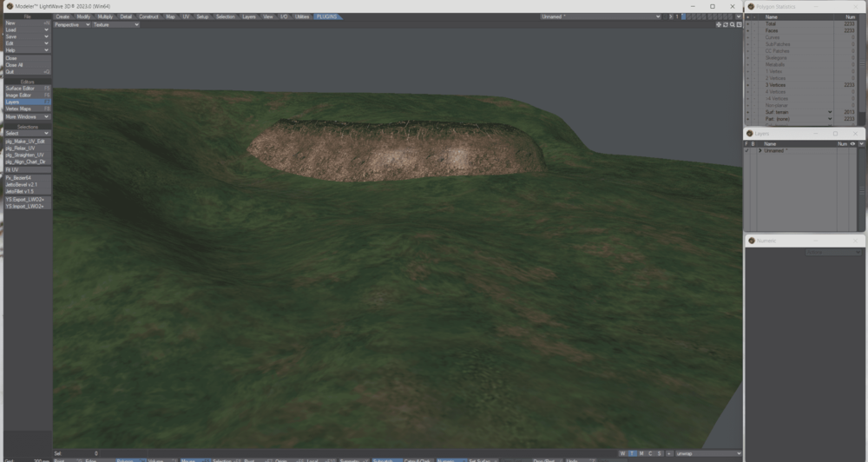
Task: Open the Perspective view type dropdown
Action: [71, 24]
